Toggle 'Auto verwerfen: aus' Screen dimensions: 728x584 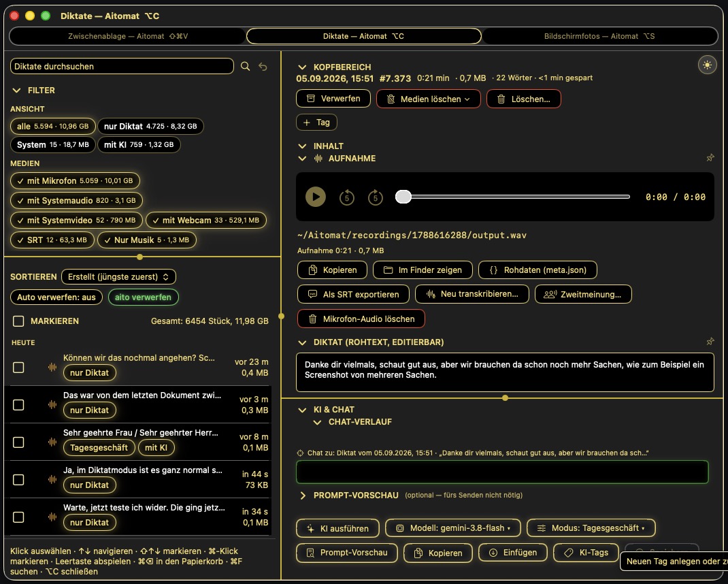point(56,297)
